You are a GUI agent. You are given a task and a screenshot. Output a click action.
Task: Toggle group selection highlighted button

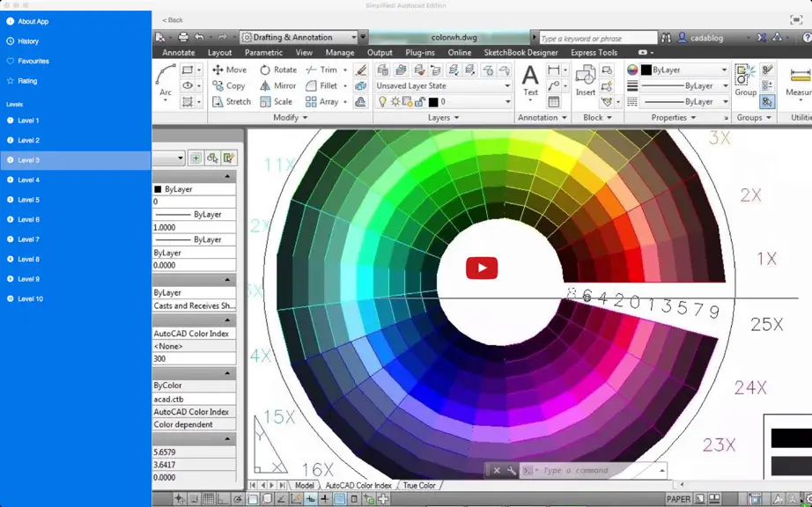767,102
